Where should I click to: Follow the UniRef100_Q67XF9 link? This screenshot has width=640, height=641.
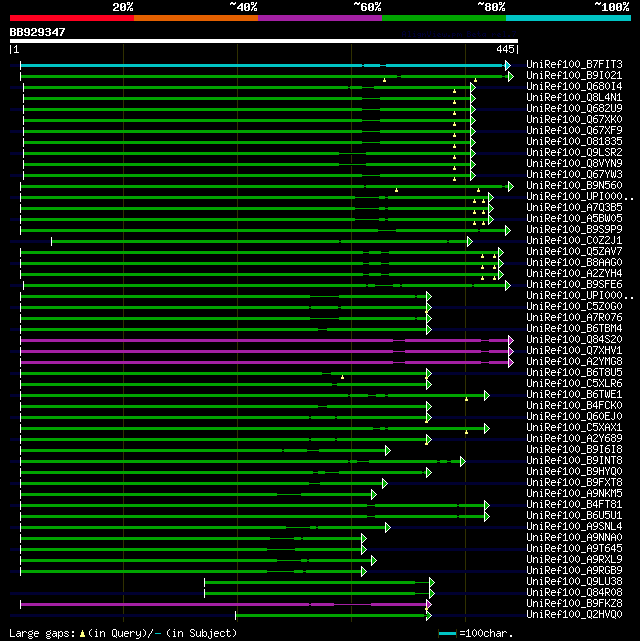click(x=574, y=131)
